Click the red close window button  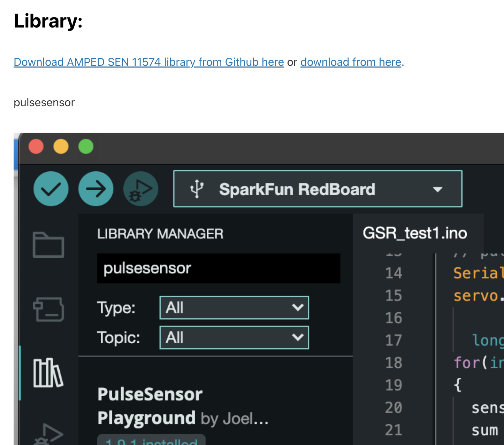pyautogui.click(x=36, y=146)
